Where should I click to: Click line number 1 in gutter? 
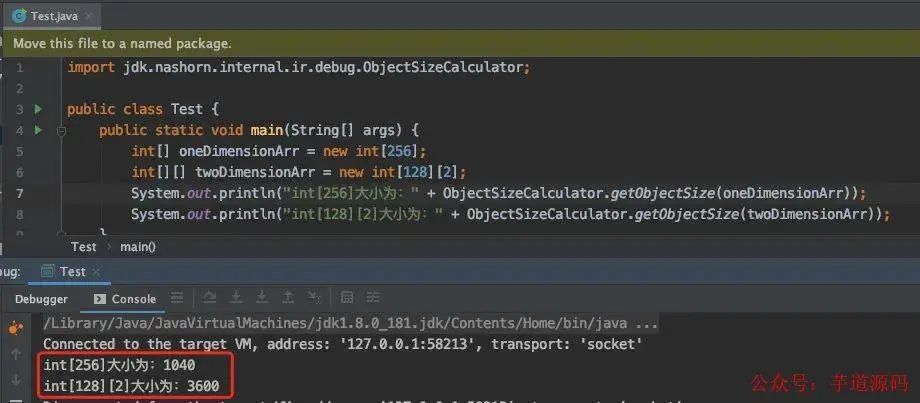[20, 67]
